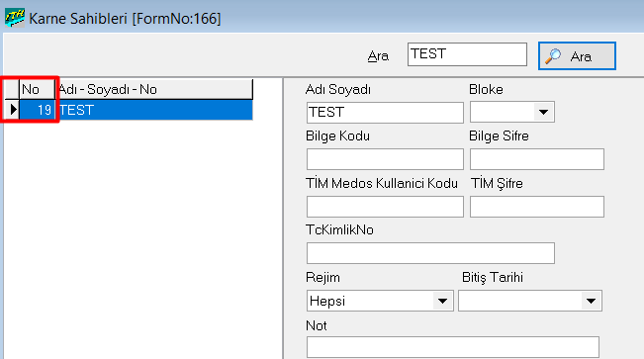Click the TİM Medos Kullanici Kodu field
This screenshot has width=644, height=359.
click(385, 206)
